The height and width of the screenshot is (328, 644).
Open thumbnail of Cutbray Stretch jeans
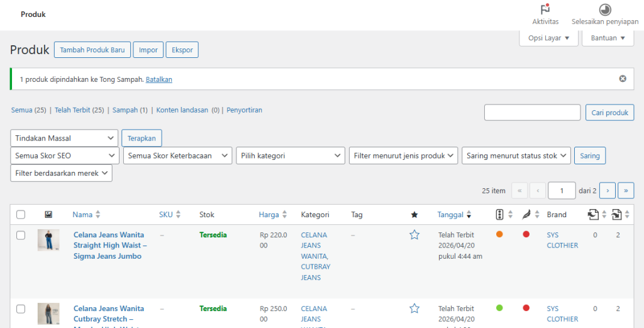click(x=48, y=314)
